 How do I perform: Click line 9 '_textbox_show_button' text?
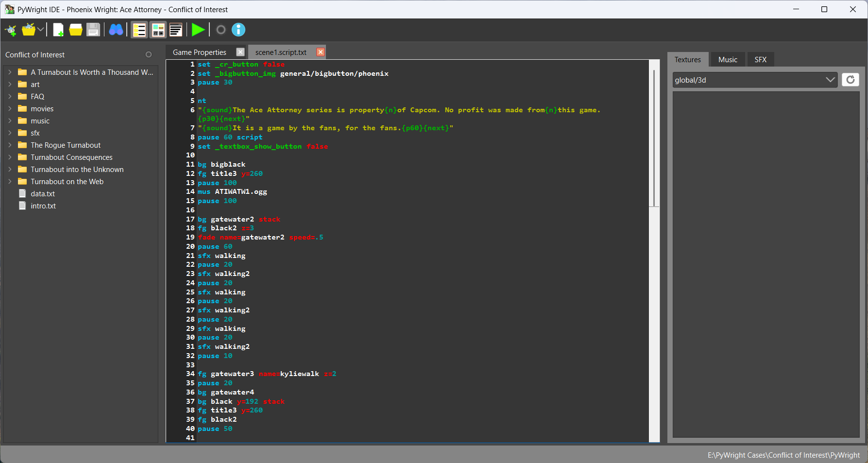(x=258, y=147)
